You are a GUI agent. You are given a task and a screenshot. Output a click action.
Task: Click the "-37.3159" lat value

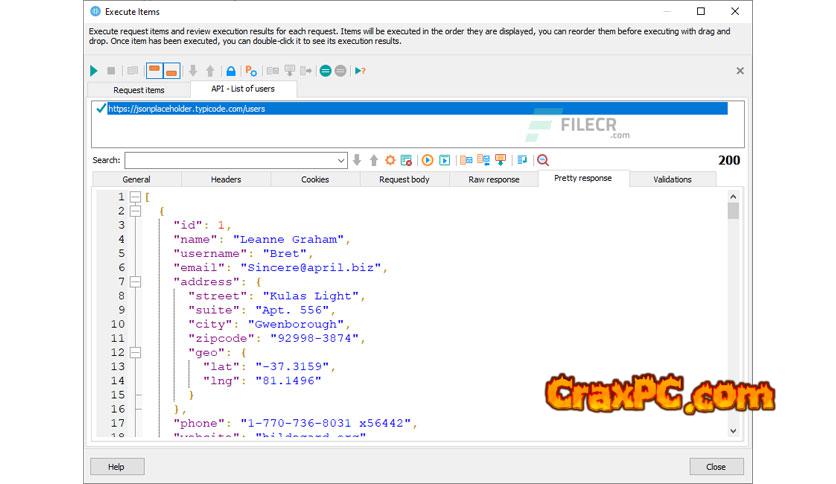pyautogui.click(x=292, y=366)
